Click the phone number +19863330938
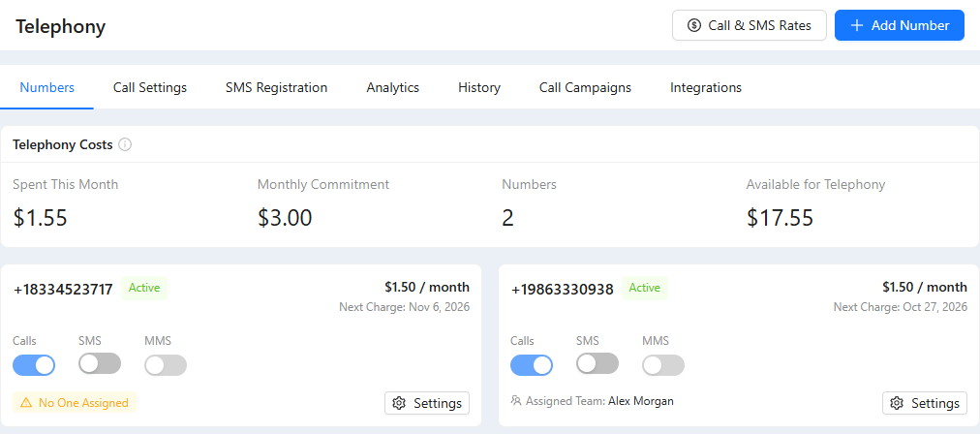Image resolution: width=980 pixels, height=434 pixels. tap(563, 290)
